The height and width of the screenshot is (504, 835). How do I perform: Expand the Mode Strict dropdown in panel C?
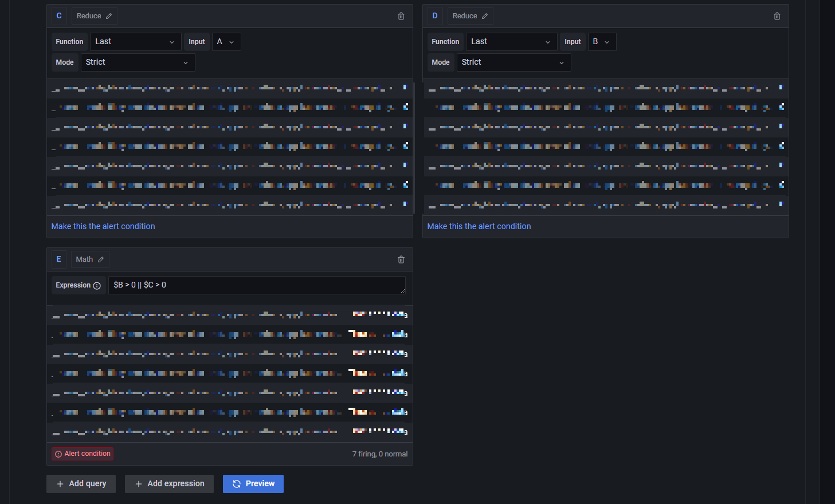click(x=138, y=62)
